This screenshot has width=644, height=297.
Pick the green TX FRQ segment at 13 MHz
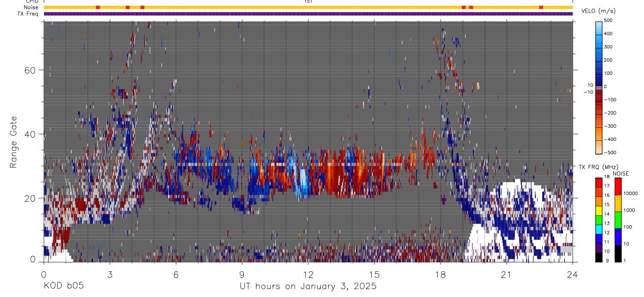pyautogui.click(x=598, y=220)
